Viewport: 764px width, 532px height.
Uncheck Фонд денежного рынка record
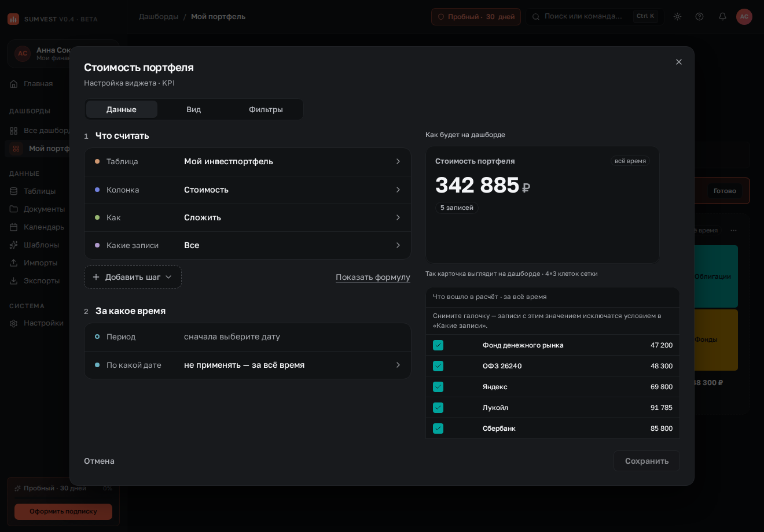tap(438, 345)
